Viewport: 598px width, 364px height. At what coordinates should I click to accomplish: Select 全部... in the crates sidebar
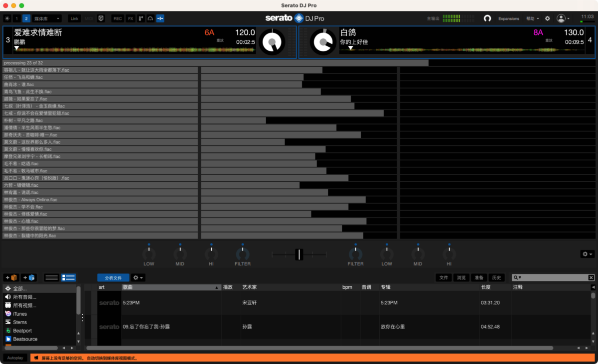[x=40, y=289]
